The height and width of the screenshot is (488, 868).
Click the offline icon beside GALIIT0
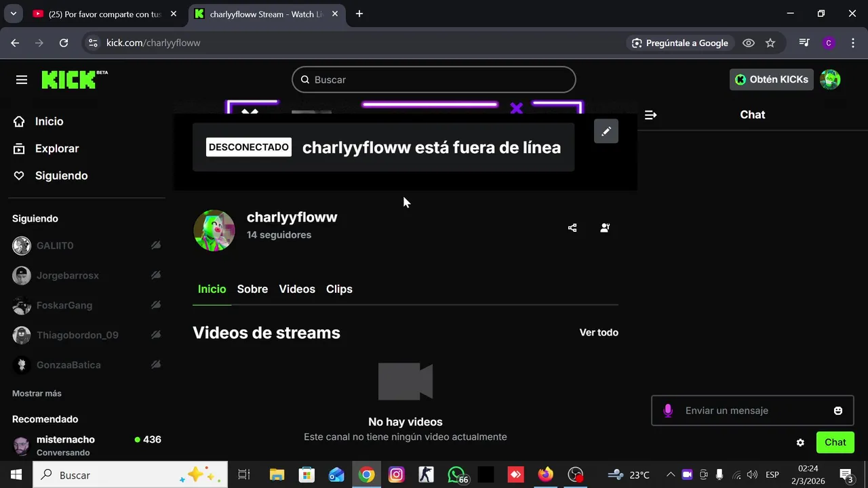click(x=156, y=245)
